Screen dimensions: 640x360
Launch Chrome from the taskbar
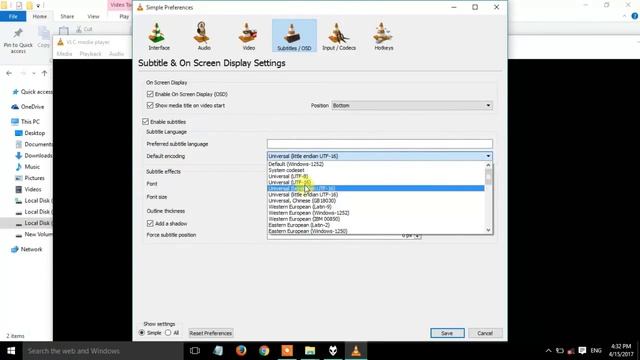(x=264, y=351)
